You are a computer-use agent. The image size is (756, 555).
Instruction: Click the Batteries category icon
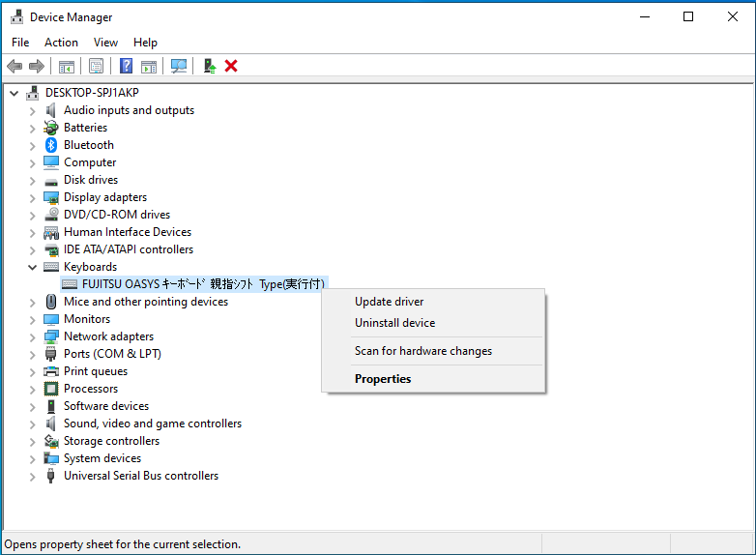point(51,128)
